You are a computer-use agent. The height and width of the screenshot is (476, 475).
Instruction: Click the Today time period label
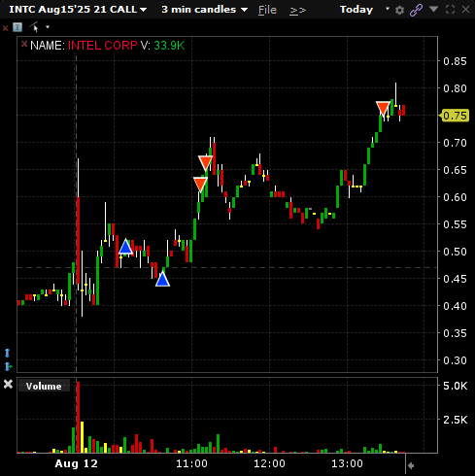[356, 10]
